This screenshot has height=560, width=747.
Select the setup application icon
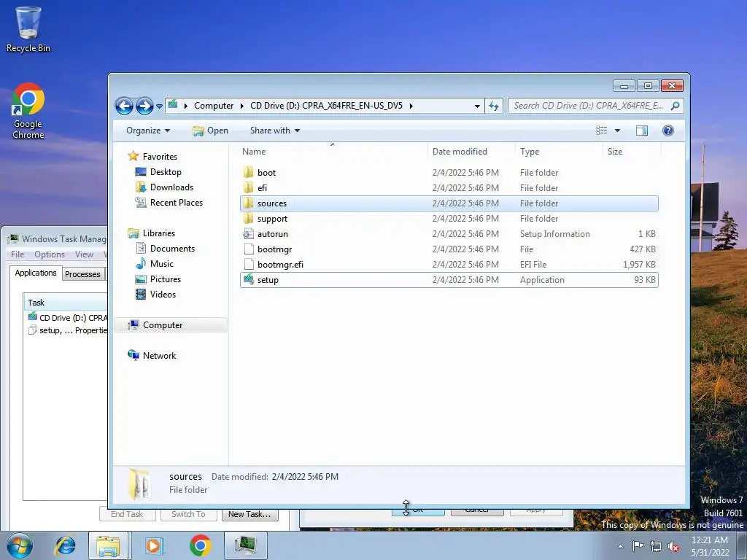(x=248, y=279)
